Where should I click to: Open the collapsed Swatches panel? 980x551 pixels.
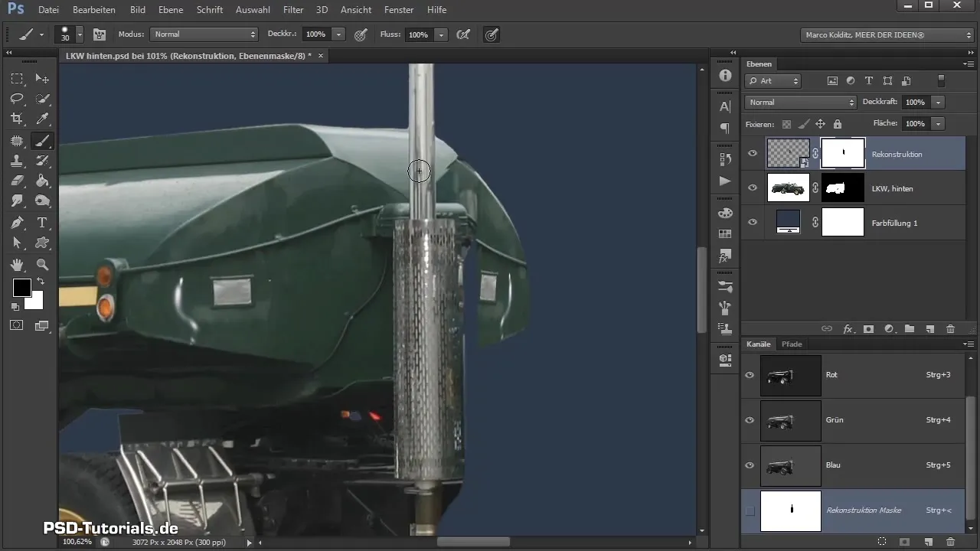(725, 234)
